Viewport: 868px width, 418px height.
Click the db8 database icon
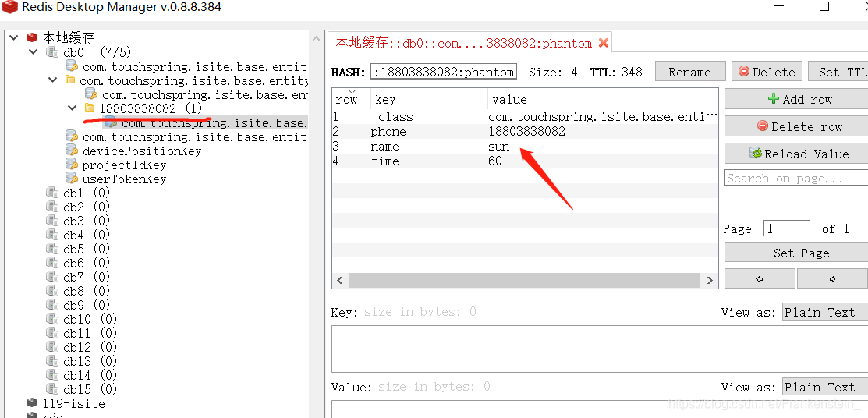52,291
